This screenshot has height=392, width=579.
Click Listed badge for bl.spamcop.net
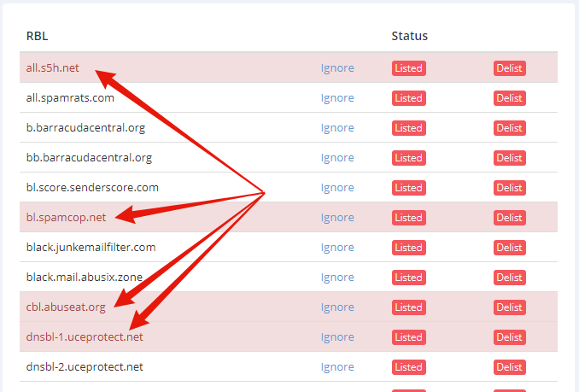click(409, 218)
